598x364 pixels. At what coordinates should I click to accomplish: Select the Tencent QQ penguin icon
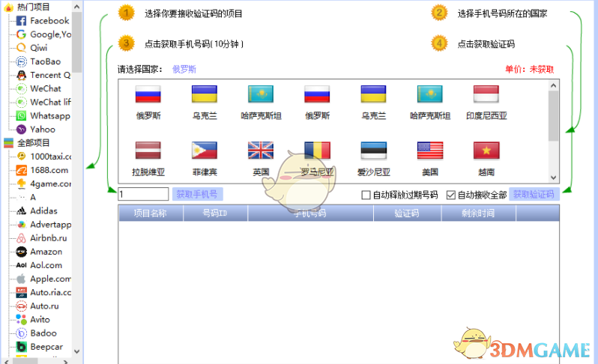click(21, 75)
